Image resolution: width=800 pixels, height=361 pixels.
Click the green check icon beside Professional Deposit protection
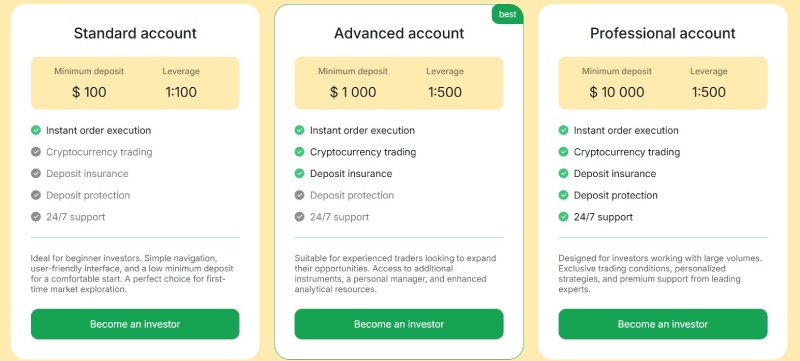tap(563, 195)
